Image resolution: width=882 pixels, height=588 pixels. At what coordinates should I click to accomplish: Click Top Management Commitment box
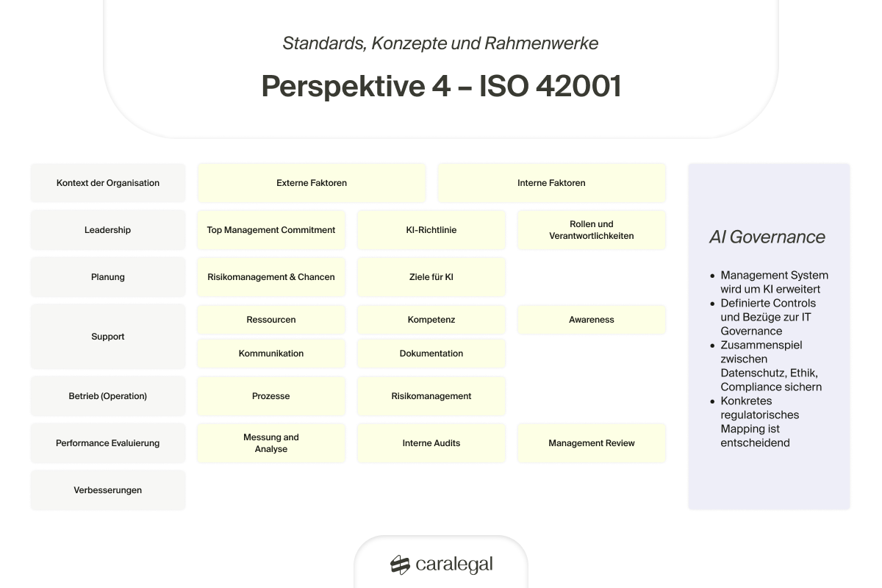[271, 230]
